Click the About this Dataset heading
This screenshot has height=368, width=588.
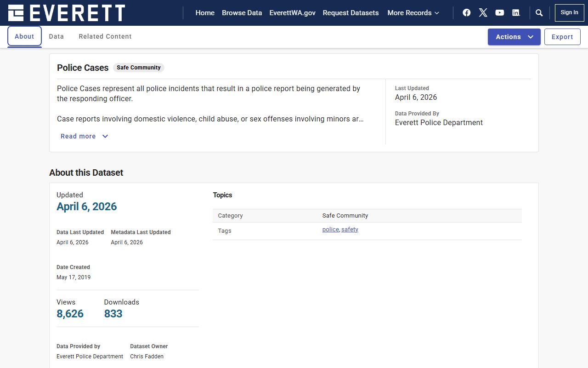coord(86,172)
